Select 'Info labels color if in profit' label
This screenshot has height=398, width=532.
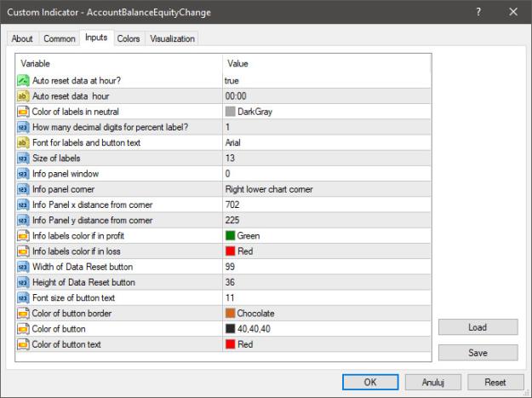78,236
